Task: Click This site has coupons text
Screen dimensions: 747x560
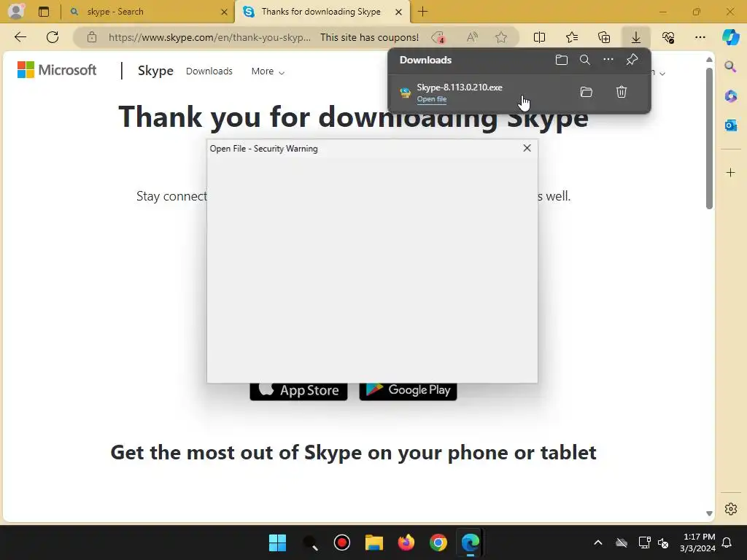Action: (369, 37)
